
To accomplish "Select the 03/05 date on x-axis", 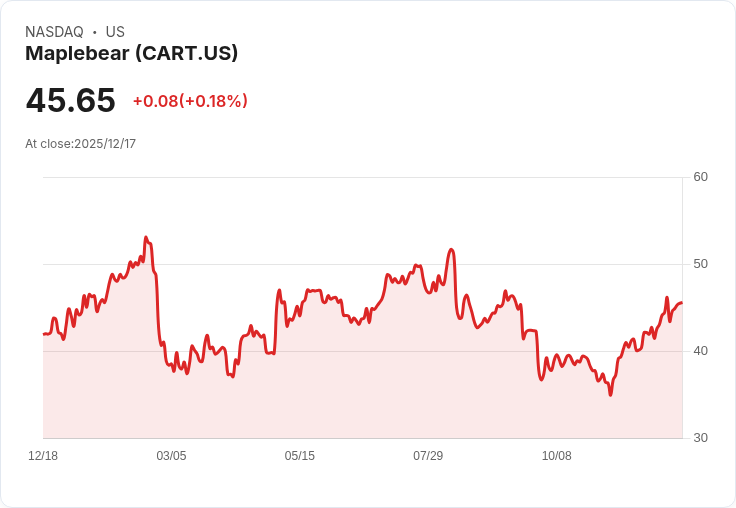I will click(171, 456).
